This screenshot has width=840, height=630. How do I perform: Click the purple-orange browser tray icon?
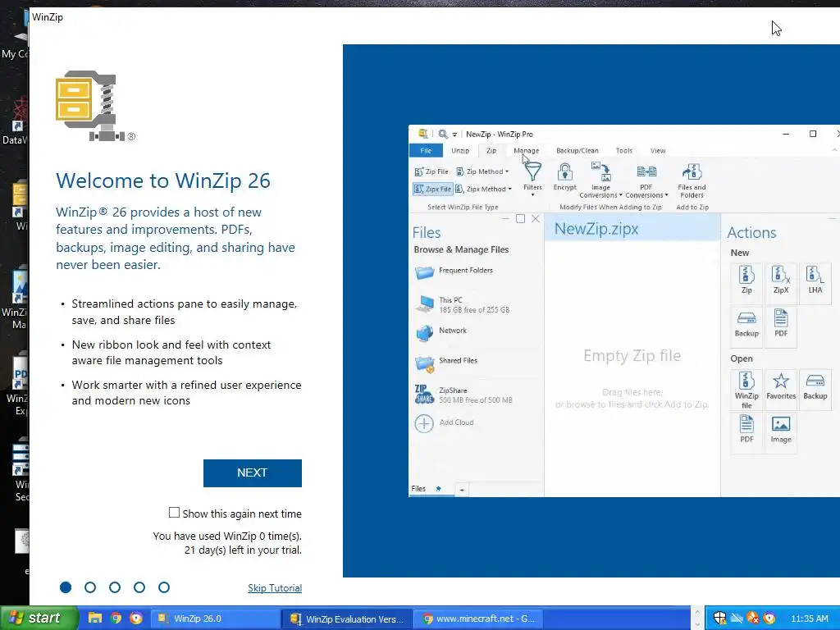769,619
